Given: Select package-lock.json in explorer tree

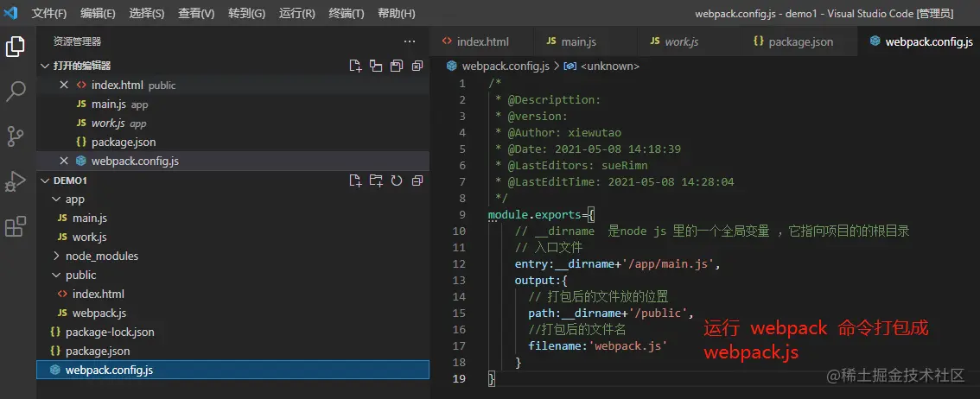Looking at the screenshot, I should click(x=232, y=332).
